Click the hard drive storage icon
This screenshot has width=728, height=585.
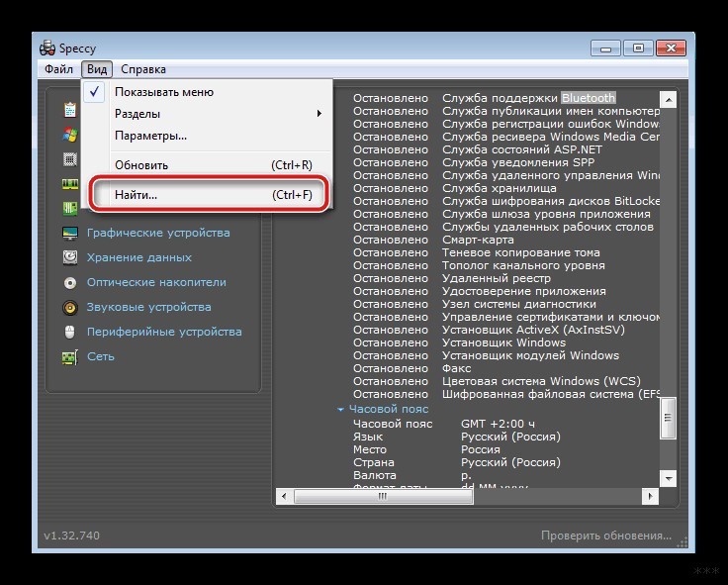70,257
